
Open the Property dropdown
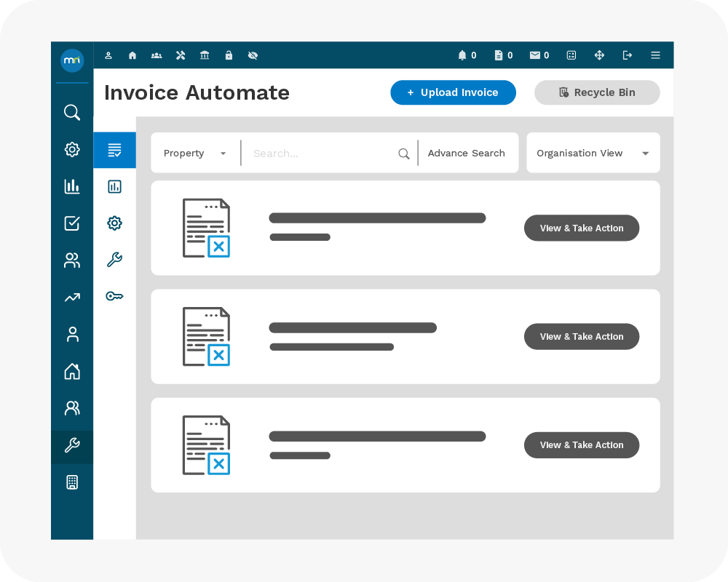coord(195,154)
